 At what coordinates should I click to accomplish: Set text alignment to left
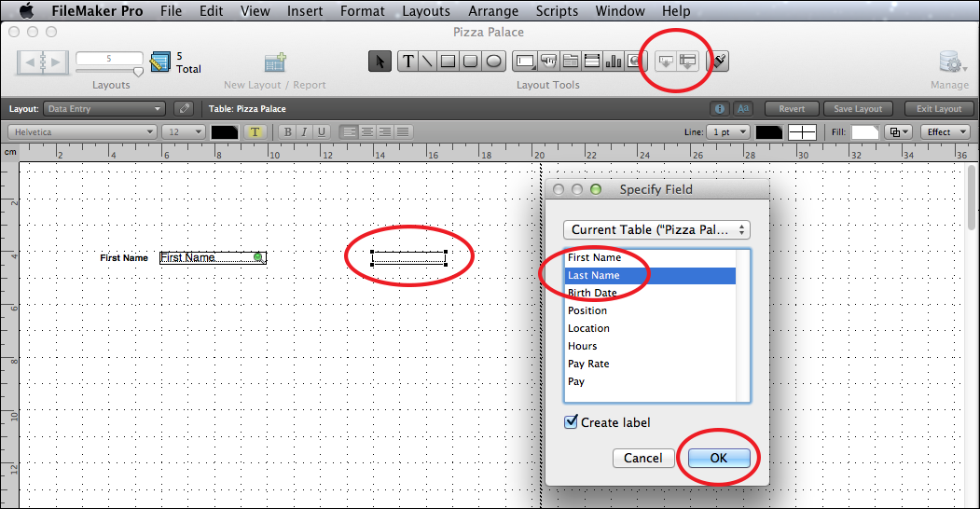click(x=349, y=131)
